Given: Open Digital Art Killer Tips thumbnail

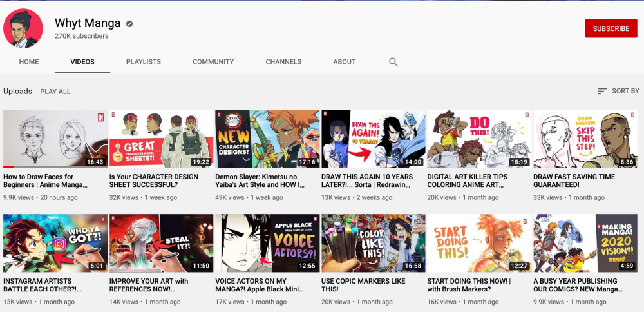Looking at the screenshot, I should point(479,139).
